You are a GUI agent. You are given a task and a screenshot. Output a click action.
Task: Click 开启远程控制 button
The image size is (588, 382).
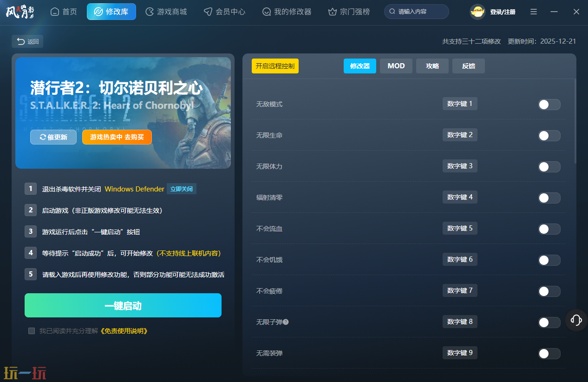point(275,66)
